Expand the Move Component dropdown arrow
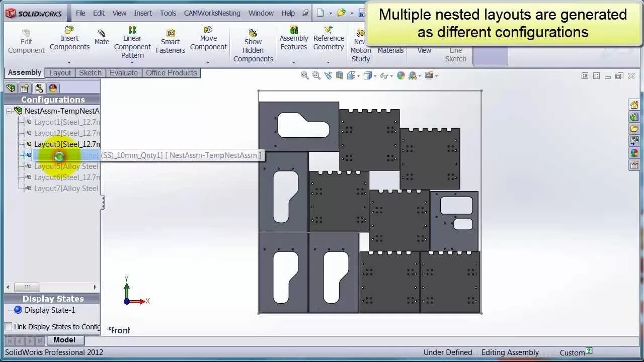644x362 pixels. [x=208, y=63]
